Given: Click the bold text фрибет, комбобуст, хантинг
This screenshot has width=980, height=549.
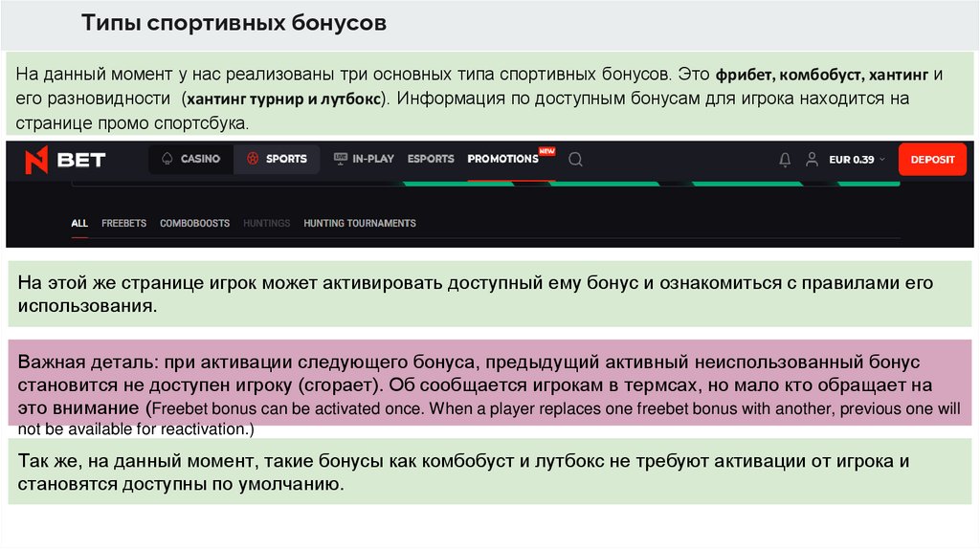Looking at the screenshot, I should pos(821,75).
